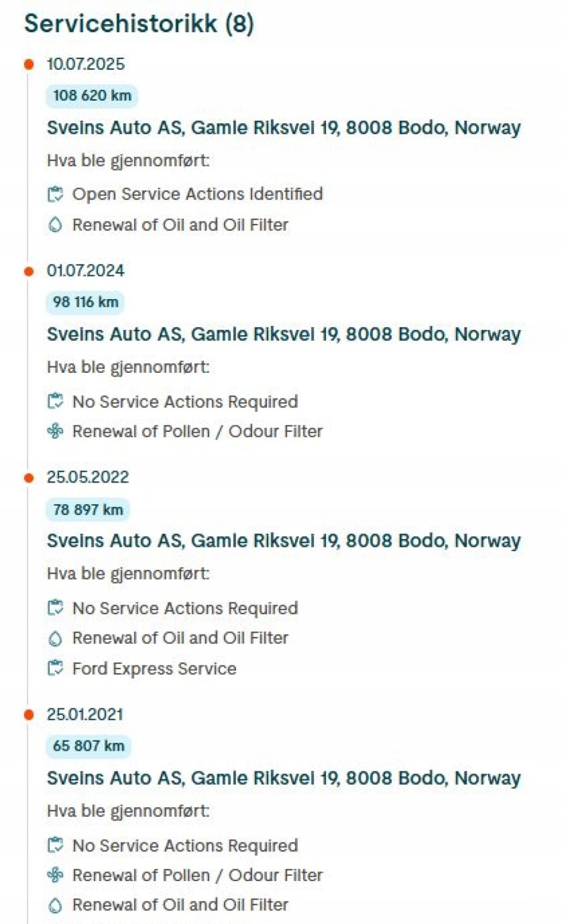Click oil drop icon in the 65 807 km entry
562x924 pixels.
click(x=56, y=905)
